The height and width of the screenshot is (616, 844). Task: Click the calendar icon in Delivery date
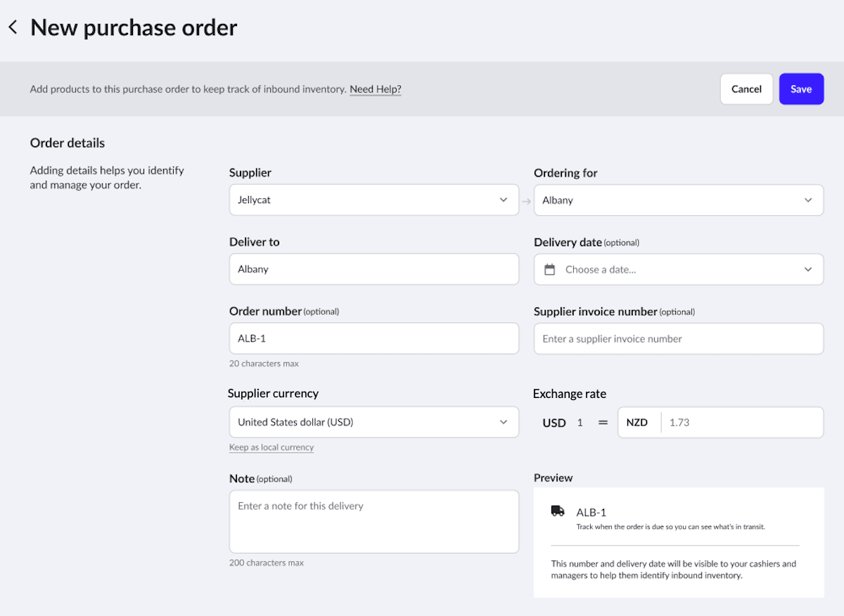[550, 269]
